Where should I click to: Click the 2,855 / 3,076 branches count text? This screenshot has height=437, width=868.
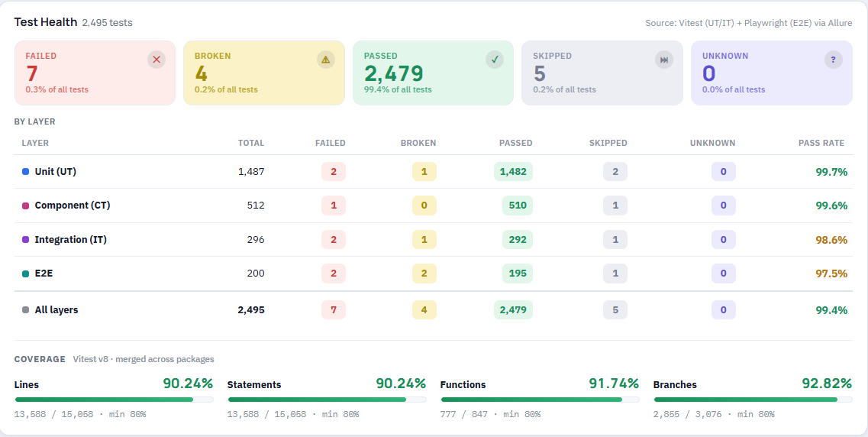point(714,414)
